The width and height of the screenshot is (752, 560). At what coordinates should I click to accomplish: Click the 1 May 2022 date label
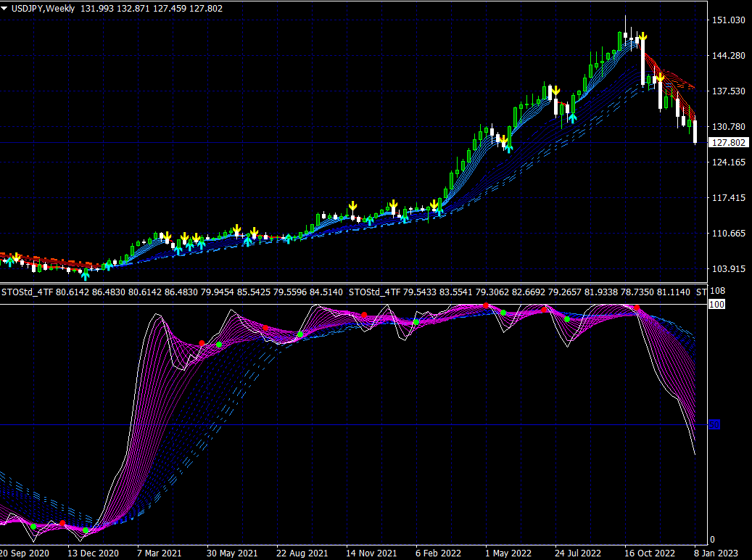pos(508,553)
